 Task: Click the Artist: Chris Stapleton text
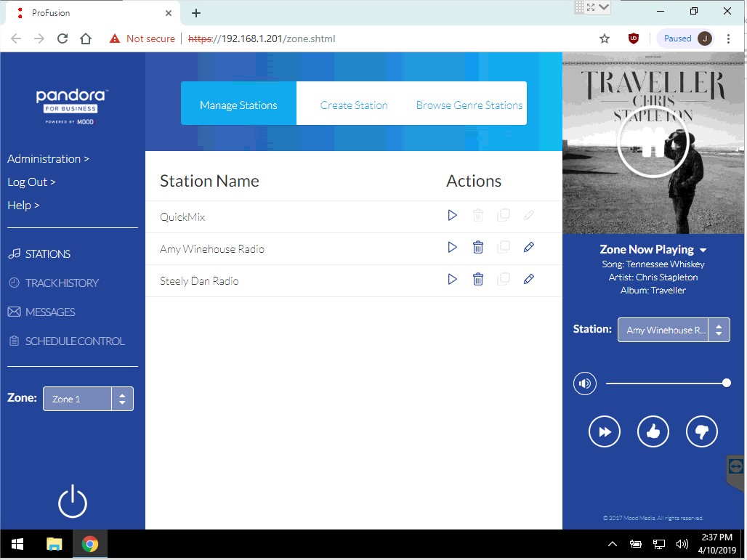653,277
